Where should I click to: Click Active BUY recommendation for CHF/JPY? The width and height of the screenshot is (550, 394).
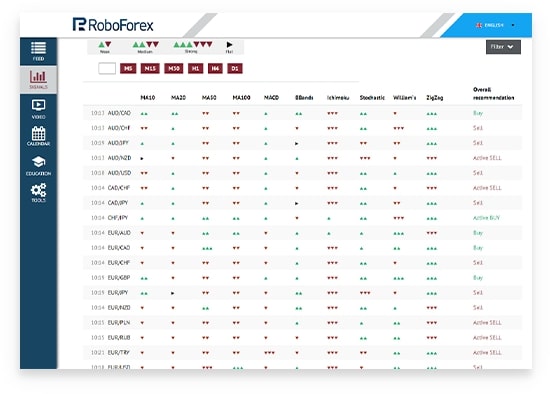(486, 218)
